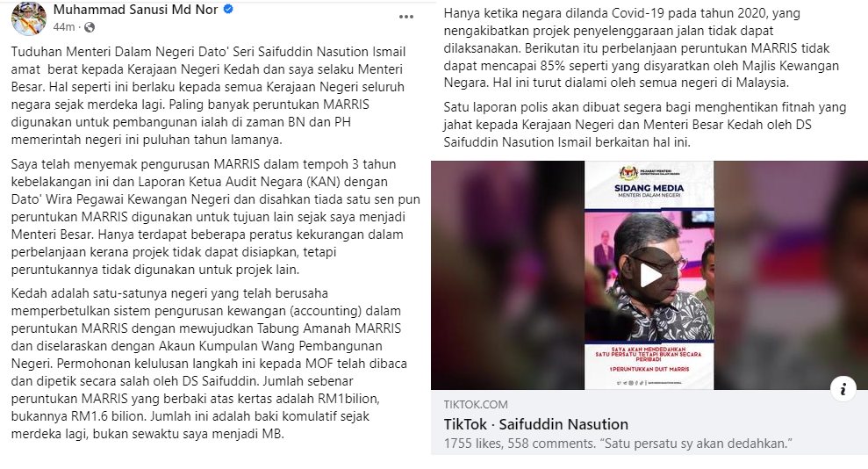Open the TikTok · Saifuddin Nasution title link
Screen dimensions: 868x469
point(536,424)
